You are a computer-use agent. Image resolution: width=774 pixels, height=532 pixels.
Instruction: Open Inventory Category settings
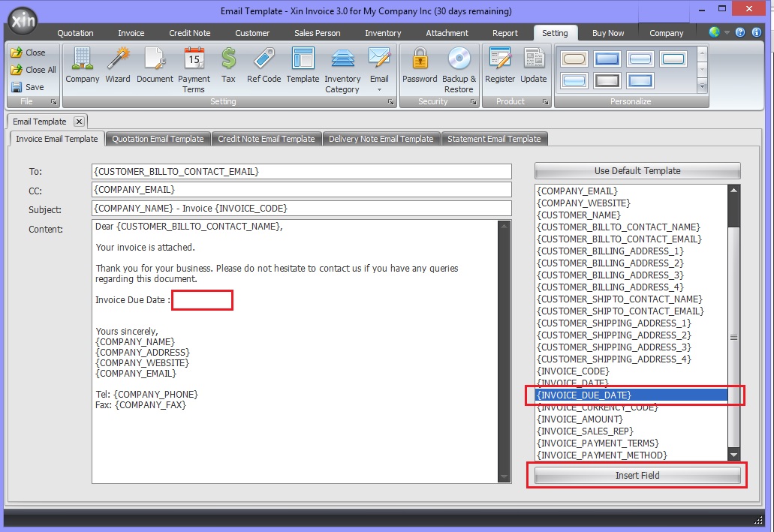tap(342, 70)
